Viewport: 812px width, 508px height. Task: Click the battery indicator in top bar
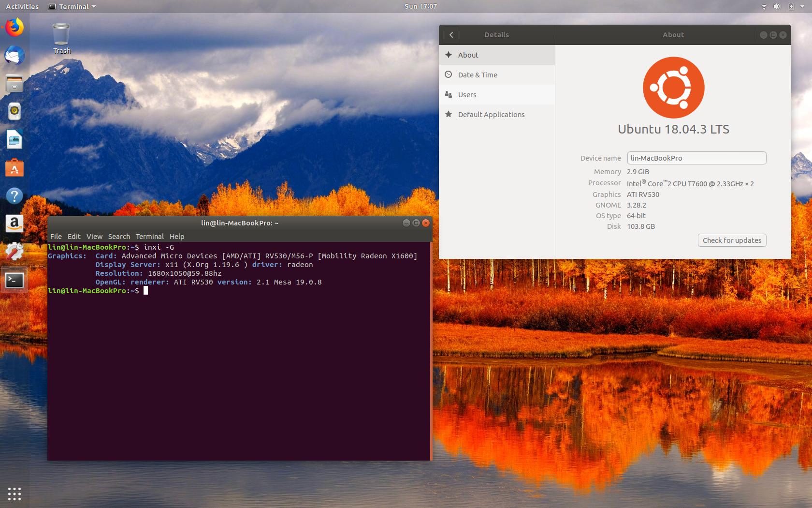click(x=791, y=6)
